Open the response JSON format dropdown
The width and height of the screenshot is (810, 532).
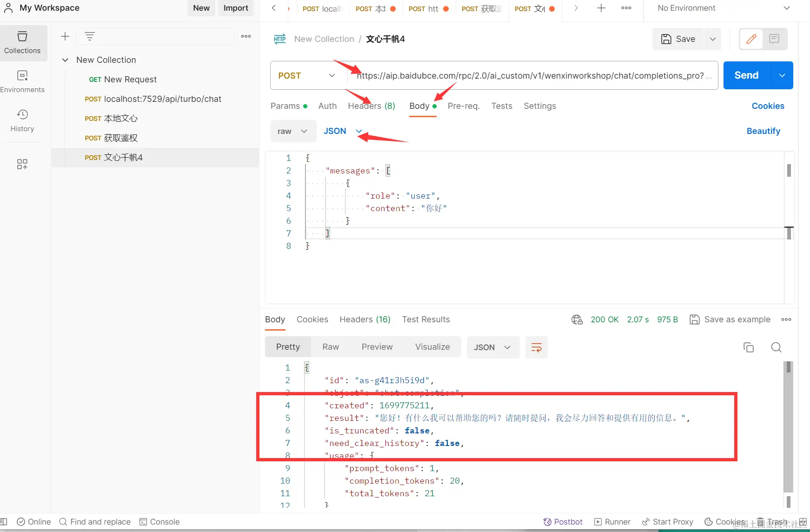point(493,347)
